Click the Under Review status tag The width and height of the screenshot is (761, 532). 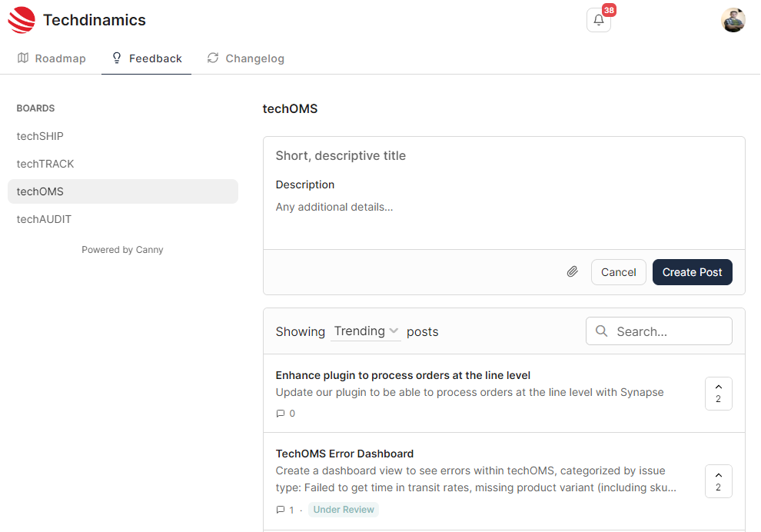click(x=344, y=510)
